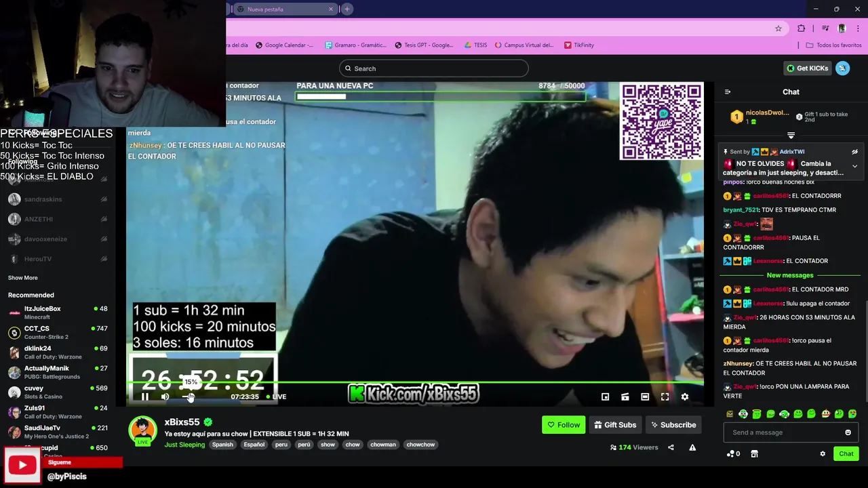The width and height of the screenshot is (868, 488).
Task: Mute the stream volume speaker icon
Action: click(x=165, y=396)
